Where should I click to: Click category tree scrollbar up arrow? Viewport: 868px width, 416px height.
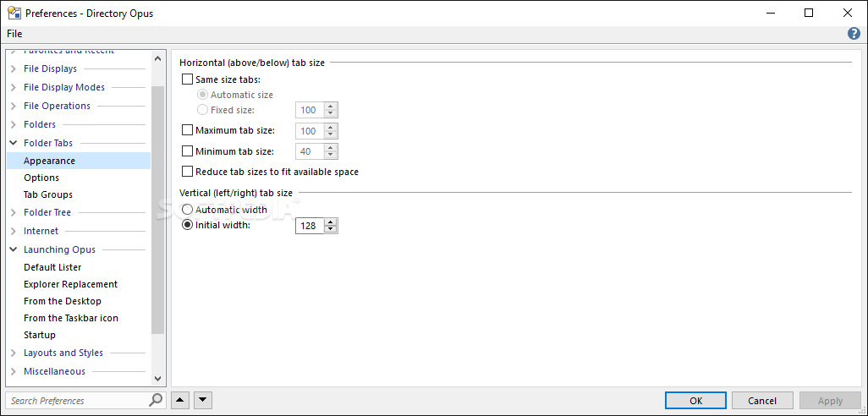coord(157,58)
